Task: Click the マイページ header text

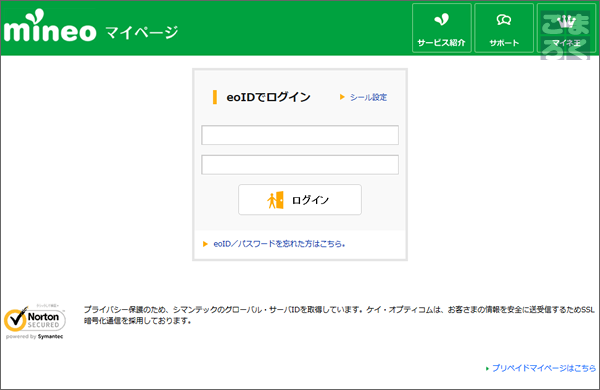Action: pyautogui.click(x=142, y=33)
